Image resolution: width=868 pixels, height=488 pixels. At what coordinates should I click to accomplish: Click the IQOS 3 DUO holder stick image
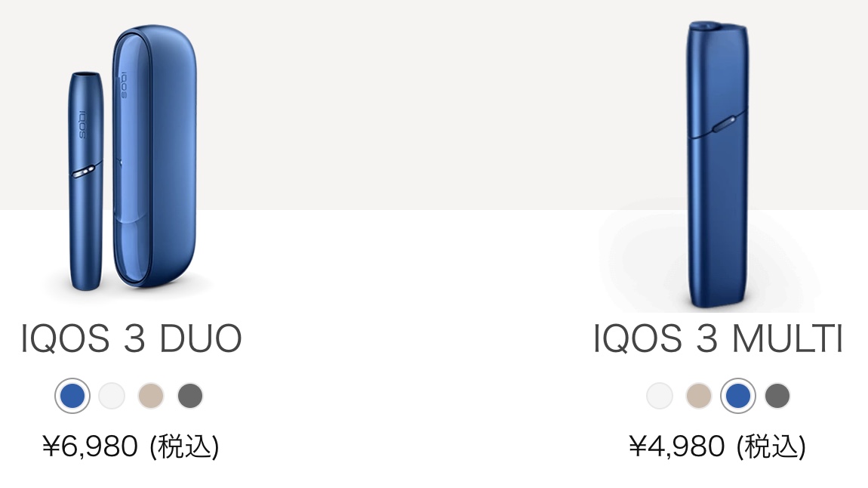pyautogui.click(x=86, y=181)
